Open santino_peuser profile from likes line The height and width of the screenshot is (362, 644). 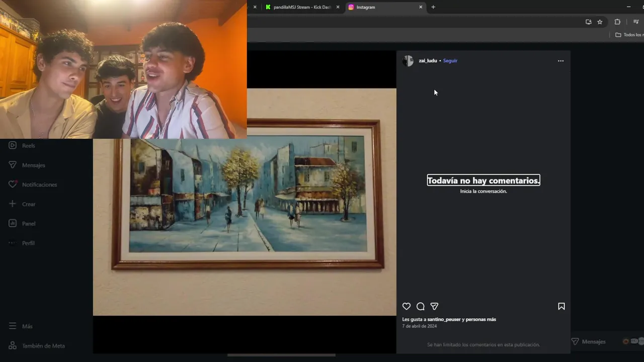(x=444, y=319)
